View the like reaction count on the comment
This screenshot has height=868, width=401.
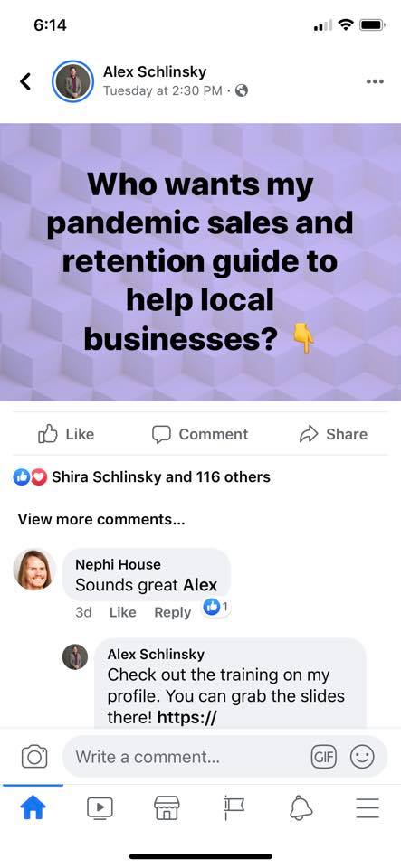[216, 608]
